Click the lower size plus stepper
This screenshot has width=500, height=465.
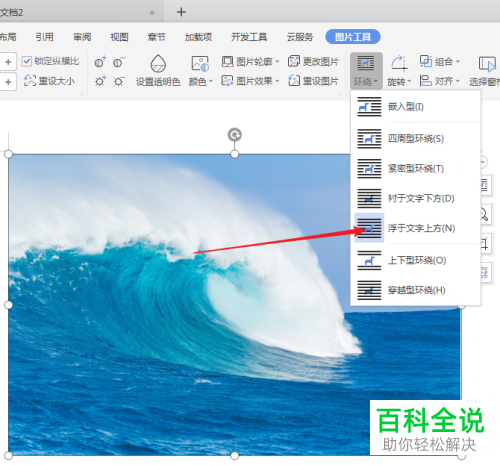tap(8, 81)
